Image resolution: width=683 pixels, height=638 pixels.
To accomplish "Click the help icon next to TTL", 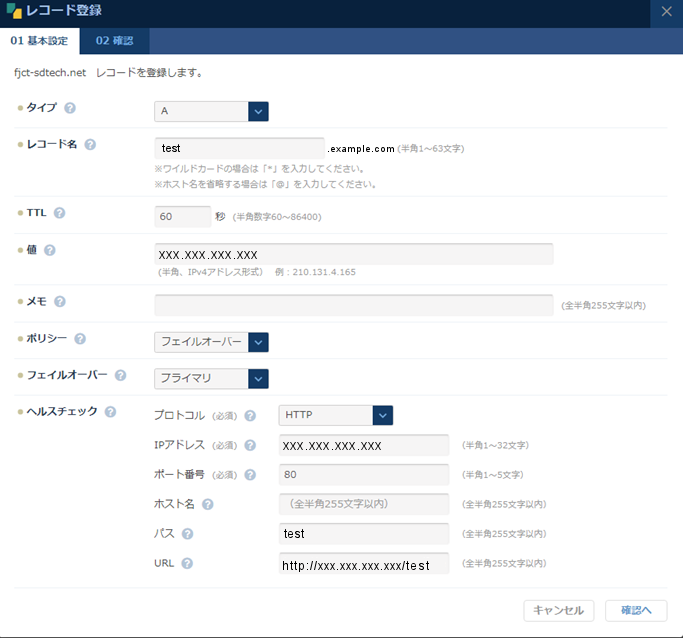I will coord(59,213).
